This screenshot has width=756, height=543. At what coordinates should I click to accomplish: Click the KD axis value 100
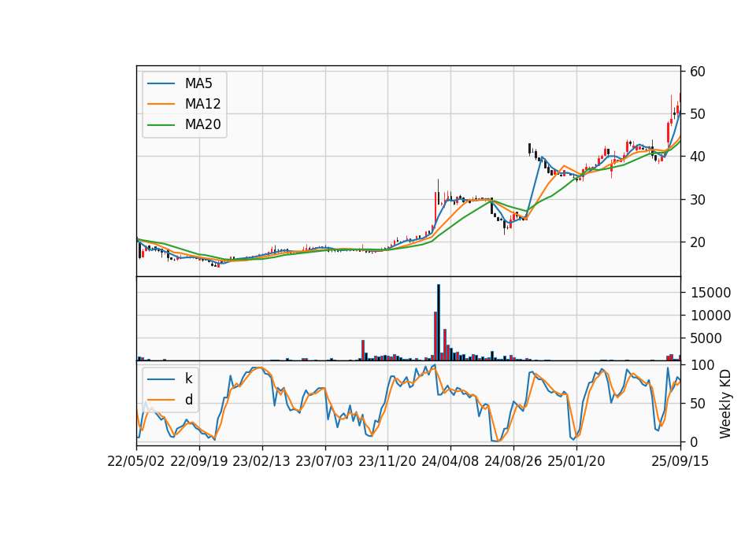click(702, 365)
